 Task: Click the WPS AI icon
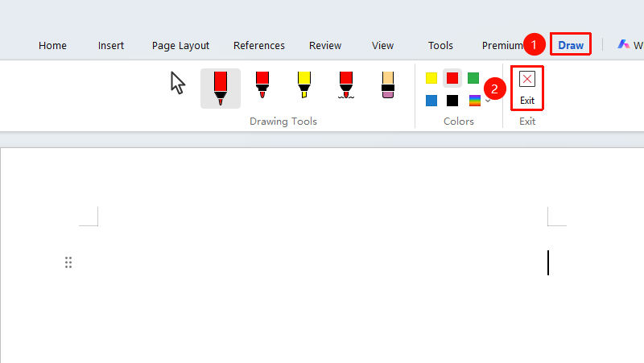(623, 44)
